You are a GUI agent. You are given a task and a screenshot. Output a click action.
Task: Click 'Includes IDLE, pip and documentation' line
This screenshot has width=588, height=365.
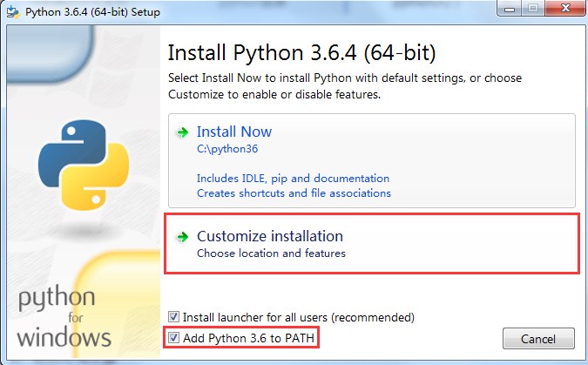click(293, 179)
